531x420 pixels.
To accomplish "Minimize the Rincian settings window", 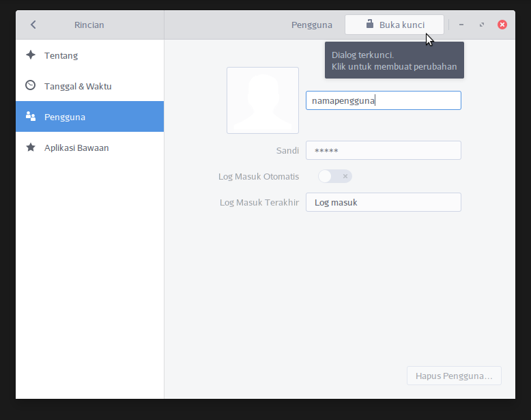I will [x=461, y=25].
